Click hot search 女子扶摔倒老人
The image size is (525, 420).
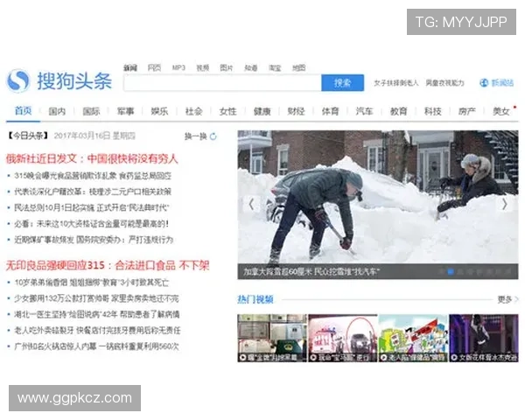pos(396,83)
